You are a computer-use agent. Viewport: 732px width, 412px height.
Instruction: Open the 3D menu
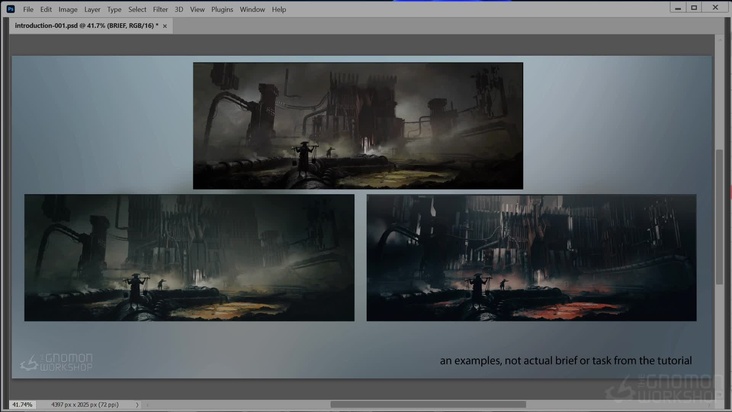click(179, 9)
